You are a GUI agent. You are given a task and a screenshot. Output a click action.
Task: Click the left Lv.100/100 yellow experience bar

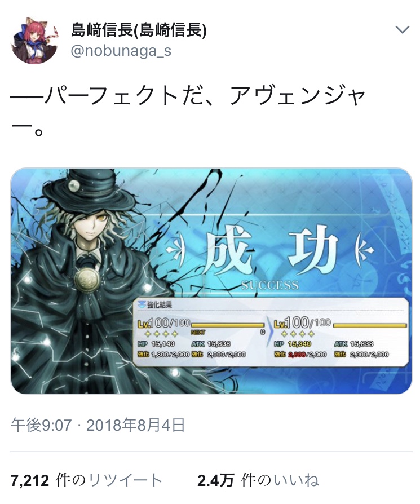[228, 325]
